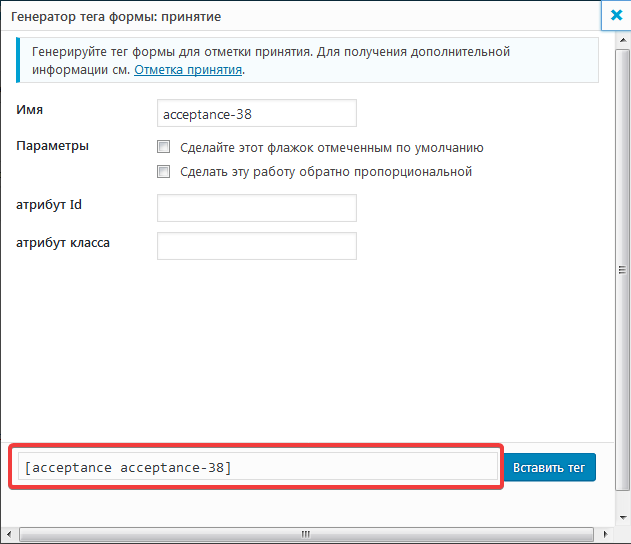Image resolution: width=631 pixels, height=544 pixels.
Task: Click the horizontal scrollbar thumb
Action: 306,534
